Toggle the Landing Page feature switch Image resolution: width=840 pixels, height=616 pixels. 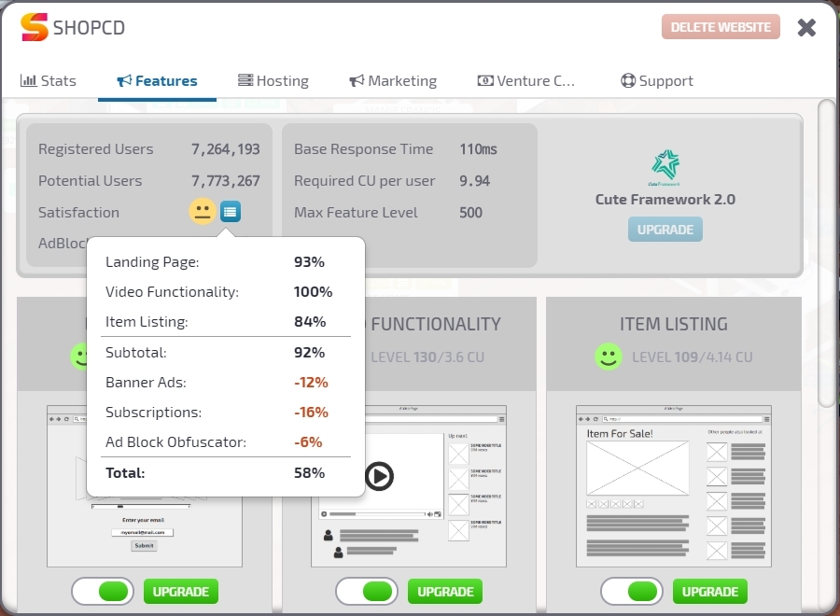pyautogui.click(x=103, y=592)
